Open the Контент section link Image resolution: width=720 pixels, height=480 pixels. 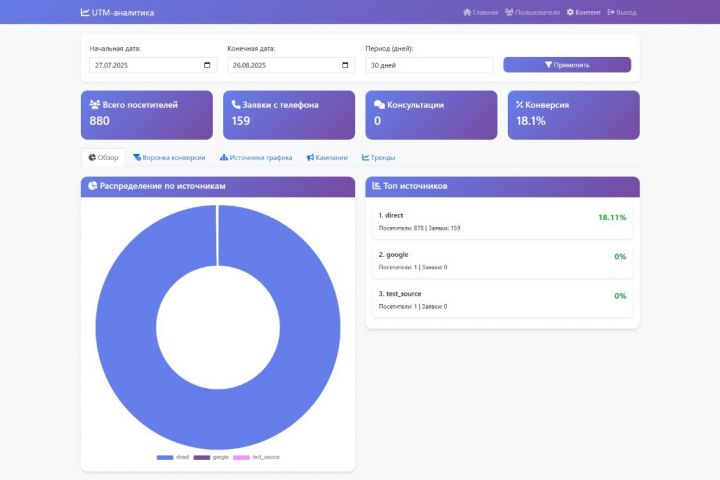click(584, 12)
